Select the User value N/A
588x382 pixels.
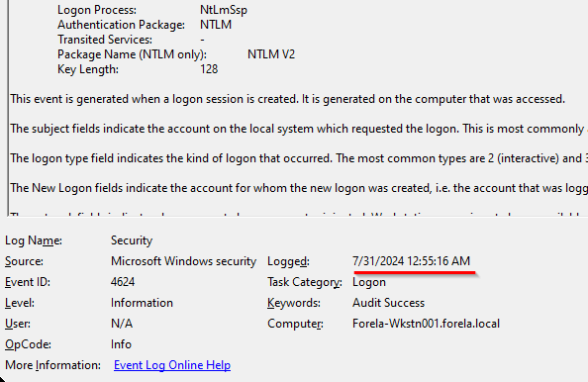[122, 324]
